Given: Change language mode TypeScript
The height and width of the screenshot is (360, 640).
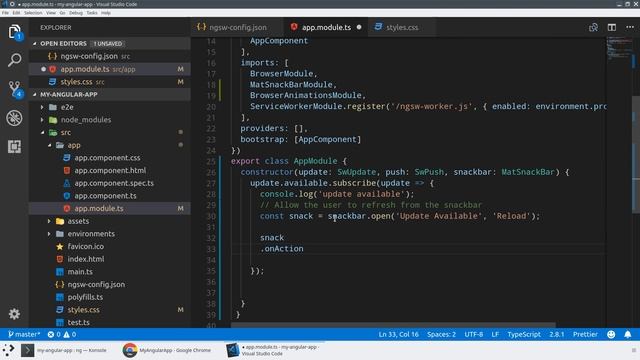Looking at the screenshot, I should click(524, 334).
